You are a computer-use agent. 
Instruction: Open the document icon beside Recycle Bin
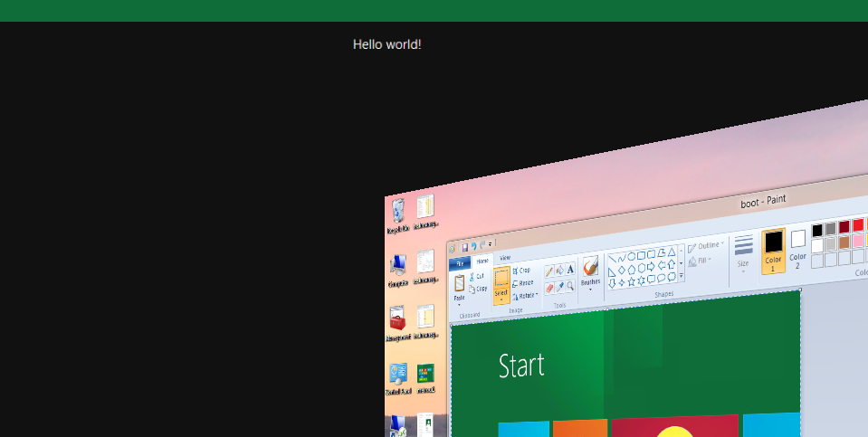click(x=425, y=207)
